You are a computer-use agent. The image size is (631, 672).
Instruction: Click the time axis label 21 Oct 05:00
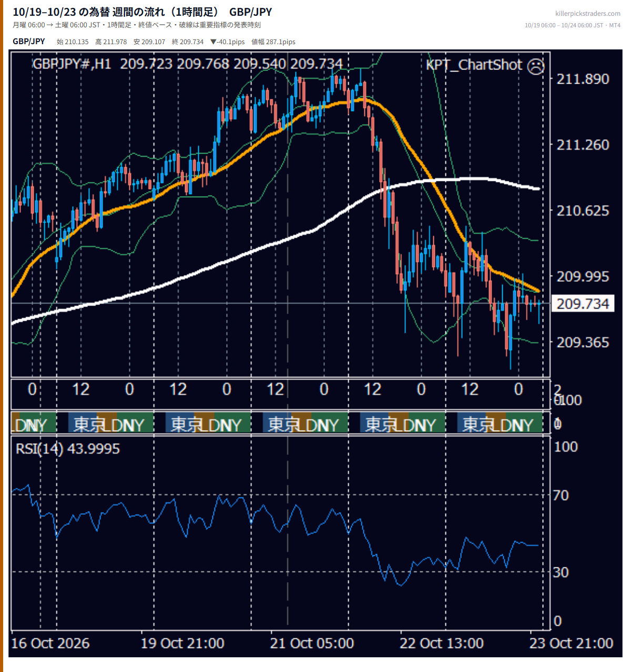pyautogui.click(x=312, y=643)
